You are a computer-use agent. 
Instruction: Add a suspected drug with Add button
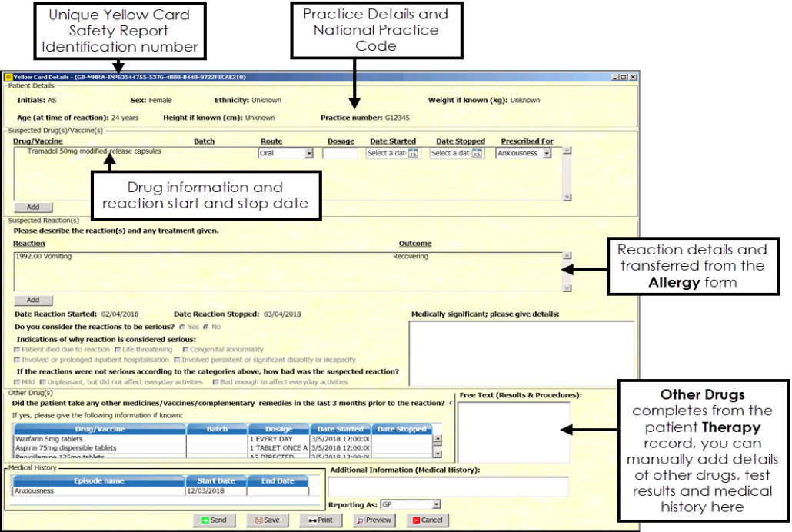pos(32,207)
